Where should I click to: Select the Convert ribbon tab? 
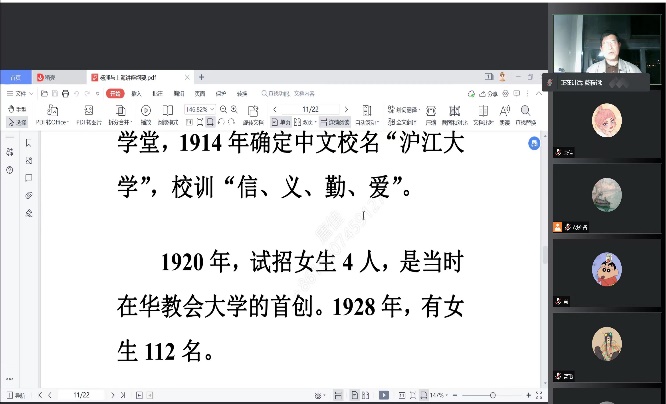coord(242,93)
